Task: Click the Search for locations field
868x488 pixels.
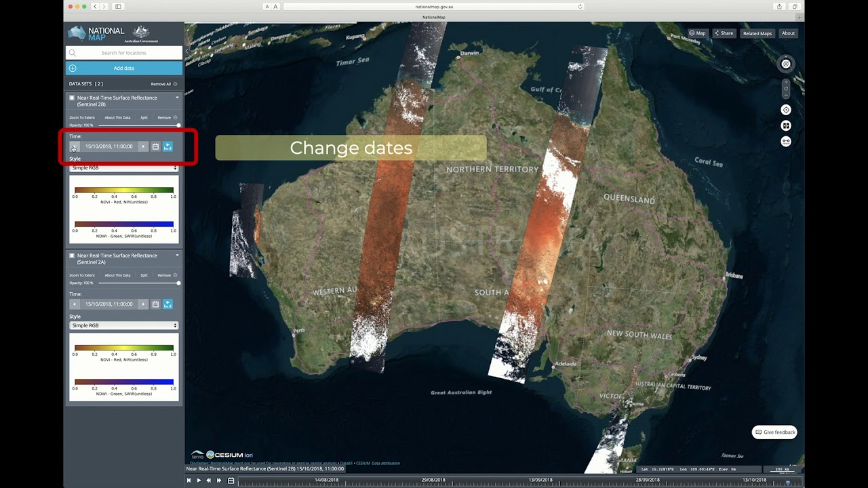Action: point(124,53)
